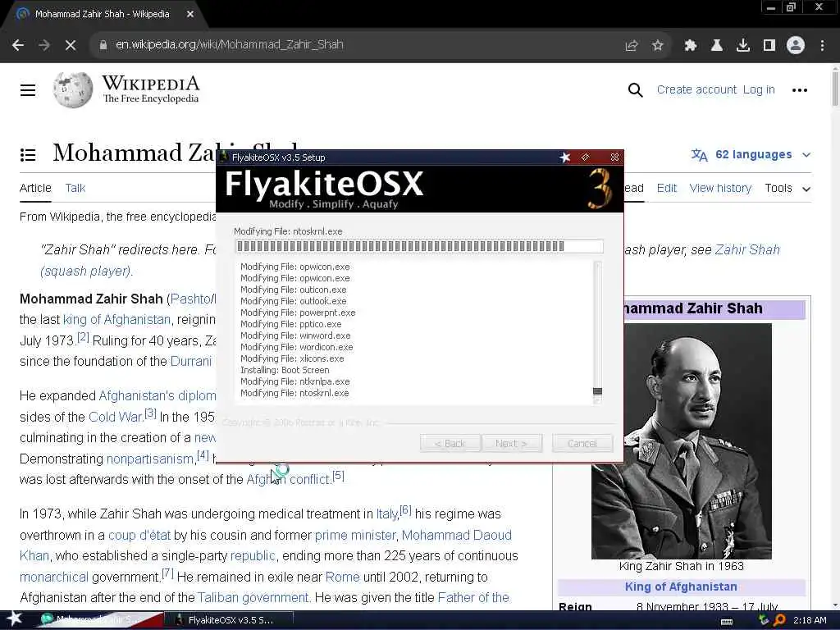840x630 pixels.
Task: Click the keyboard tray icon
Action: point(727,621)
